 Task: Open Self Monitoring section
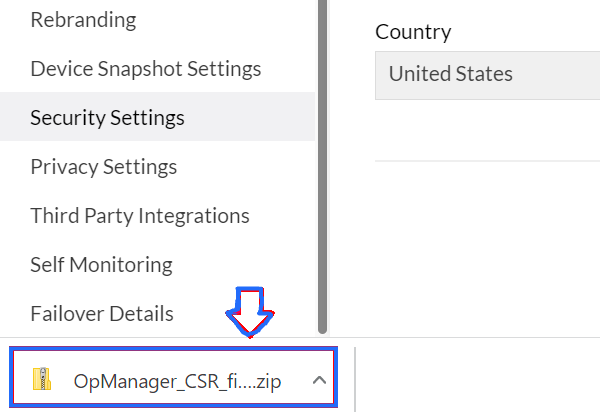pyautogui.click(x=101, y=264)
